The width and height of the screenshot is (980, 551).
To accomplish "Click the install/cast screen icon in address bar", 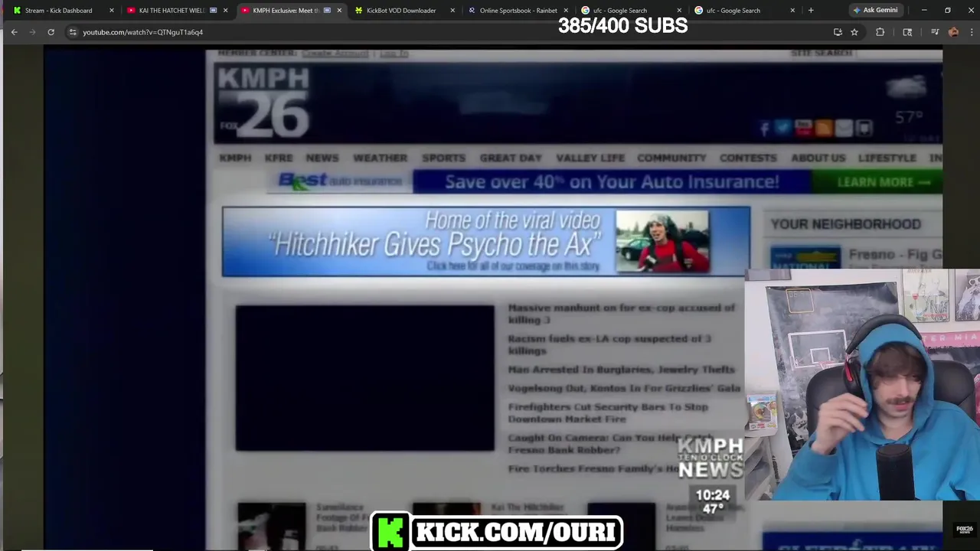I will point(838,32).
